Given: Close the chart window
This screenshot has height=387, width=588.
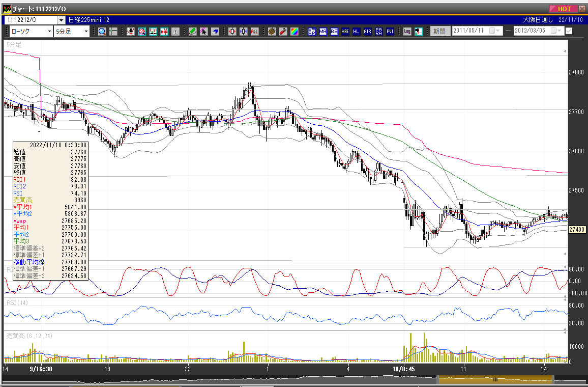Looking at the screenshot, I should click(x=582, y=9).
